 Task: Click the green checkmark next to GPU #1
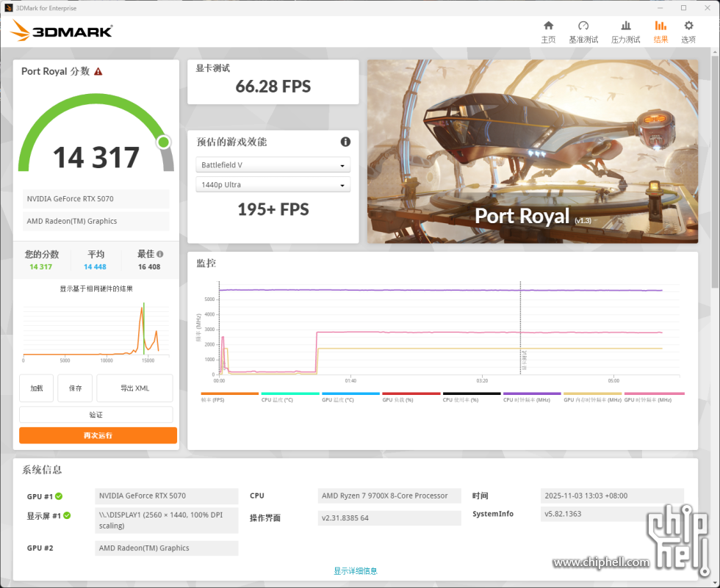(x=59, y=496)
